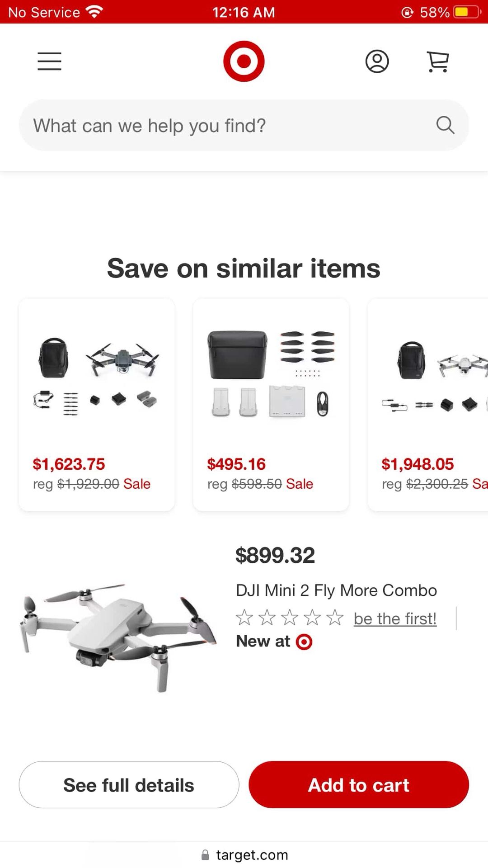Click 'be the first!' review link
This screenshot has height=868, width=488.
(395, 618)
